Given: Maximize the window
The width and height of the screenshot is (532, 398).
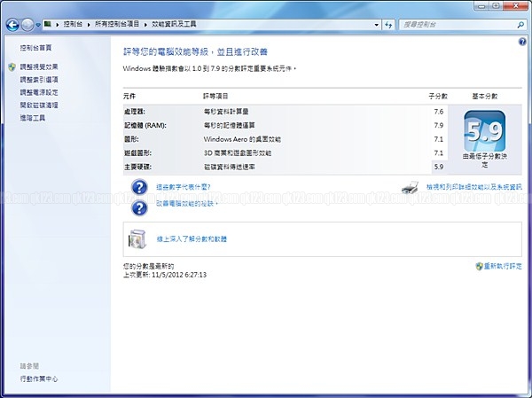Looking at the screenshot, I should pyautogui.click(x=496, y=6).
